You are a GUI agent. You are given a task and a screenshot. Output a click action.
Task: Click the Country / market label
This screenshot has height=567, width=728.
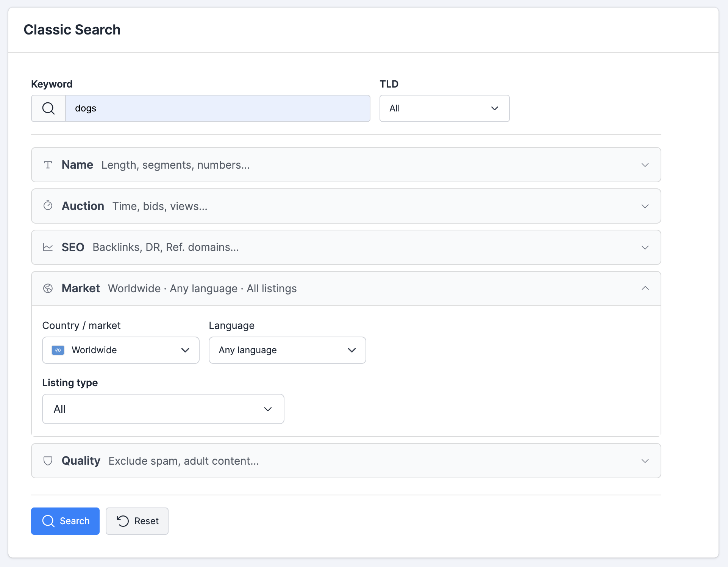(x=81, y=326)
